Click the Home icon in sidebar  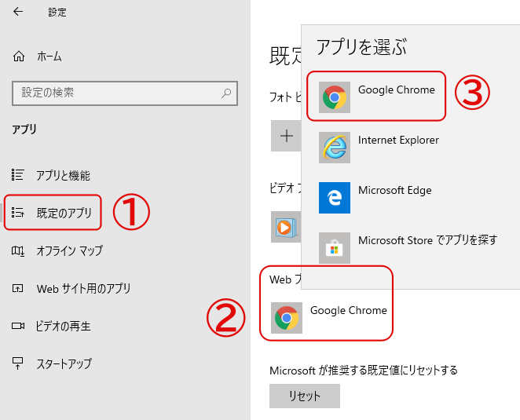point(19,57)
